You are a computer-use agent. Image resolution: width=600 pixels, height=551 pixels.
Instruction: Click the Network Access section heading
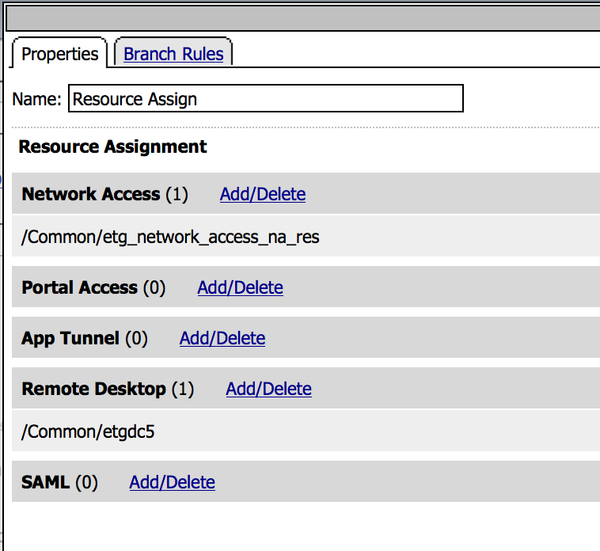pos(90,195)
